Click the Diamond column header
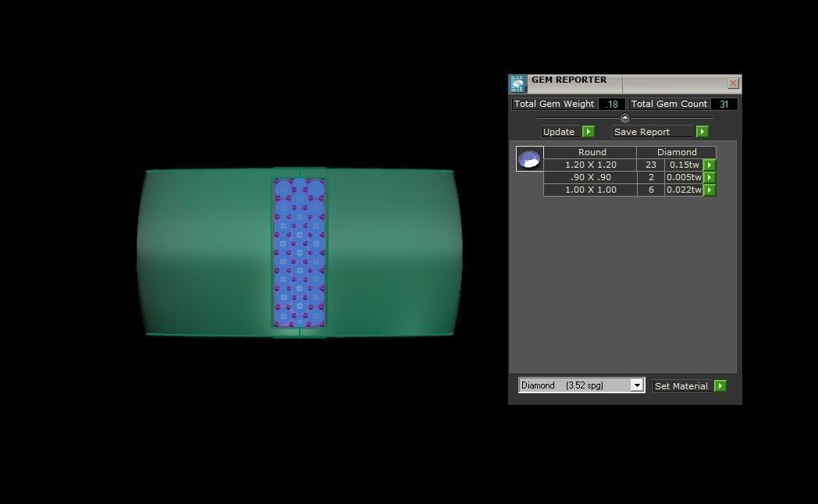818x504 pixels. [x=677, y=152]
